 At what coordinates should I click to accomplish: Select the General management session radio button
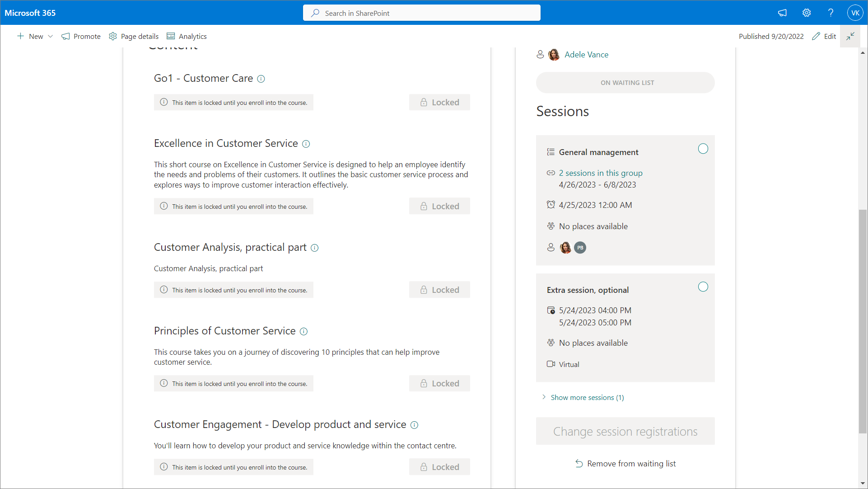[x=703, y=149]
